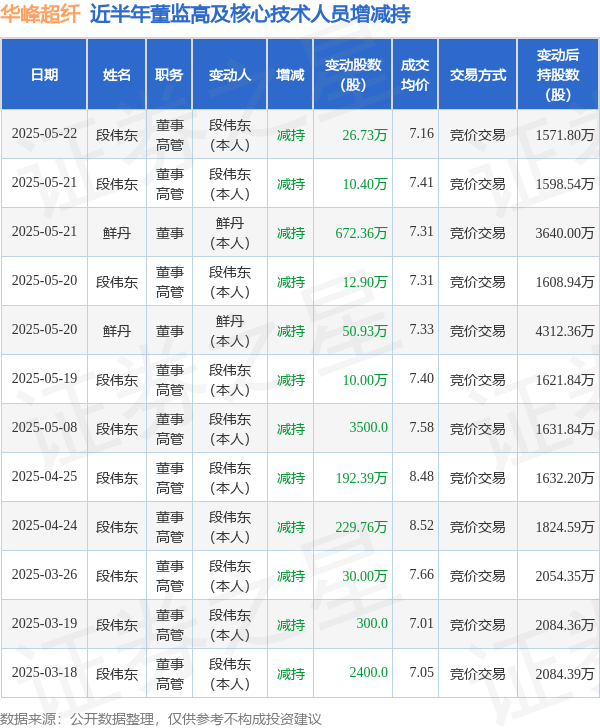Select the value 672.36万
Screen dimensions: 600x728
pyautogui.click(x=361, y=233)
